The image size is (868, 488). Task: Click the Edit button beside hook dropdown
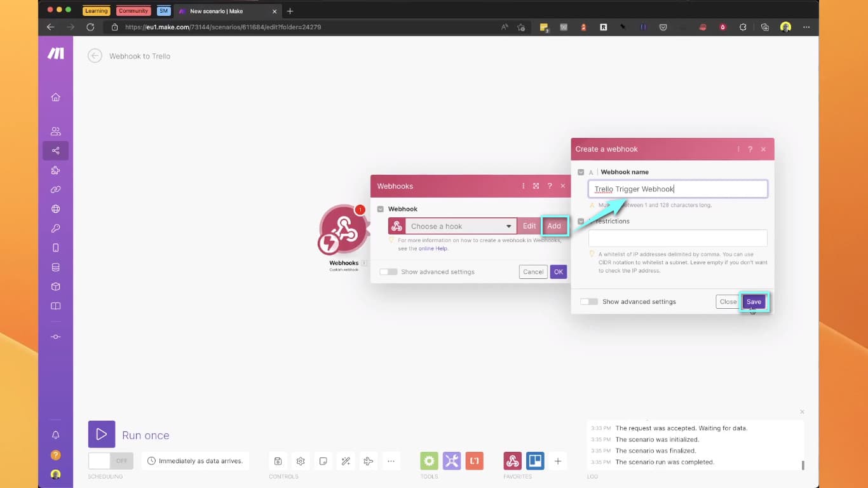(x=529, y=226)
